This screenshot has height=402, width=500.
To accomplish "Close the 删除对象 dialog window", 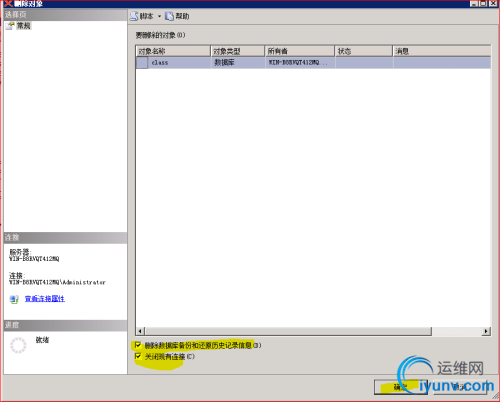I will click(493, 4).
